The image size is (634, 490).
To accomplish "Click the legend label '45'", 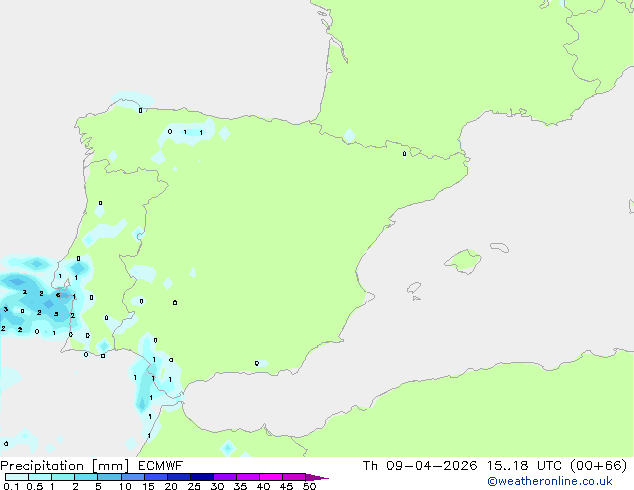I will pyautogui.click(x=286, y=486).
